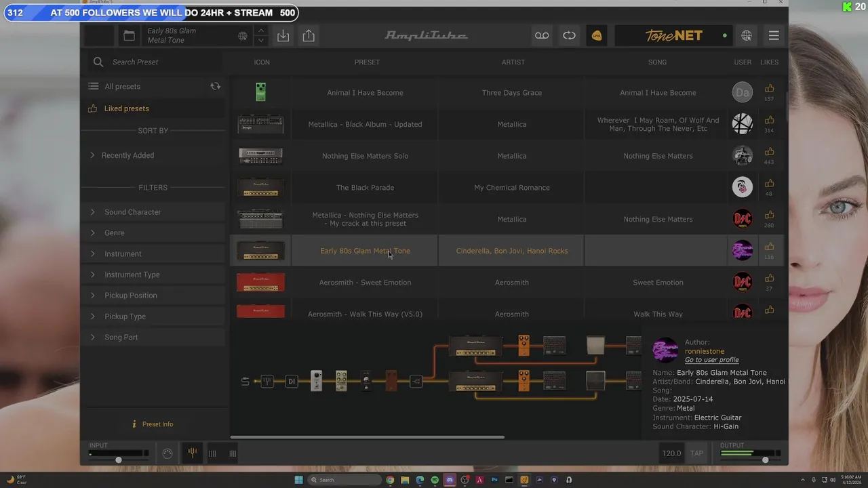Select Nothing Else Matters Solo preset name
868x488 pixels.
pos(365,156)
